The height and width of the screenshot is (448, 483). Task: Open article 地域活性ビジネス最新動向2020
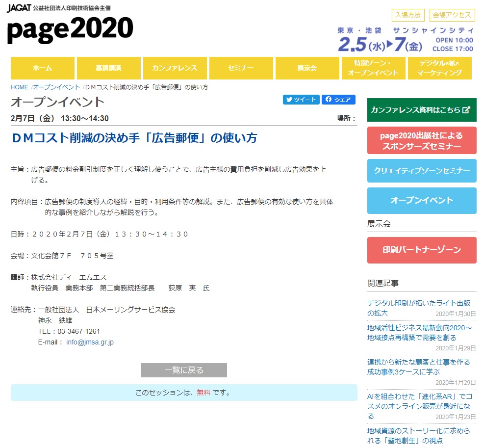coord(419,333)
